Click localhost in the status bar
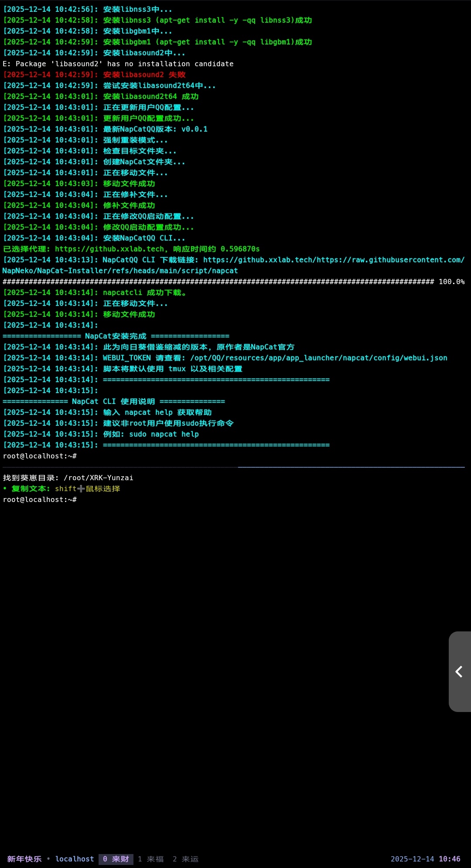 point(75,859)
